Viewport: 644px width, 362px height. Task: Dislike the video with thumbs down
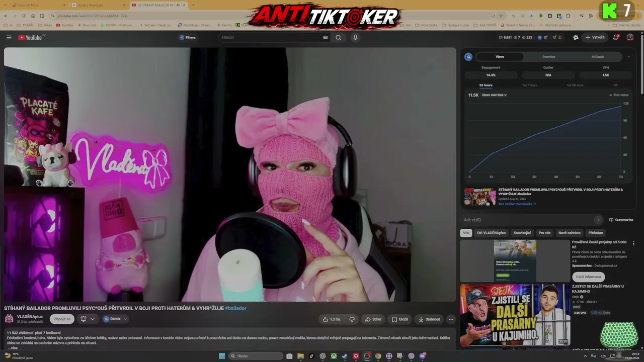tap(352, 319)
